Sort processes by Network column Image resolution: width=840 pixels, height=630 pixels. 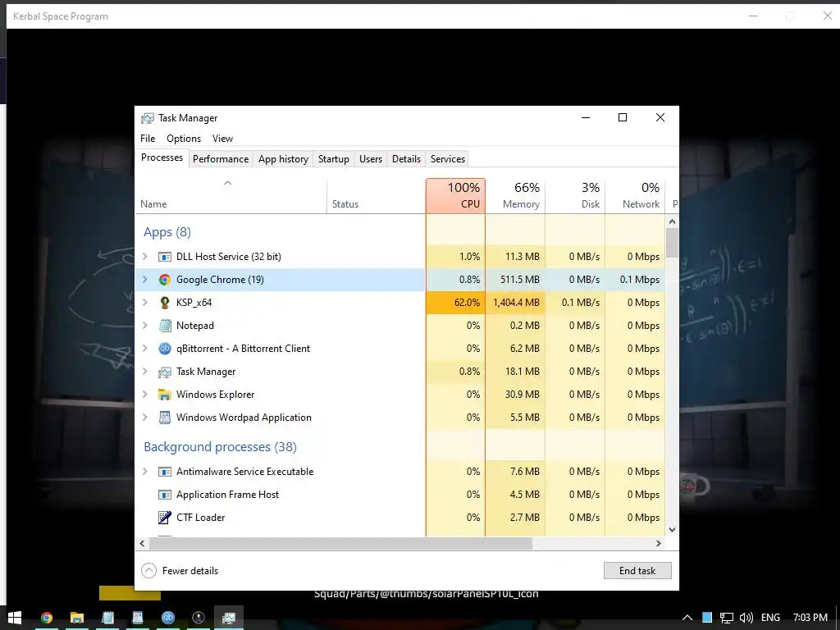[636, 196]
